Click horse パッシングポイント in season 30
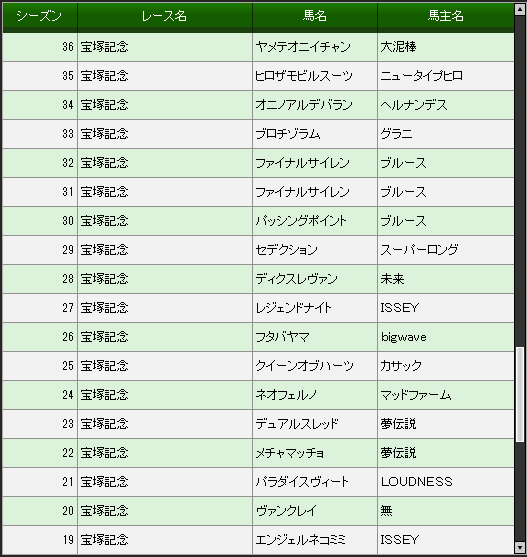This screenshot has height=557, width=527. click(301, 221)
